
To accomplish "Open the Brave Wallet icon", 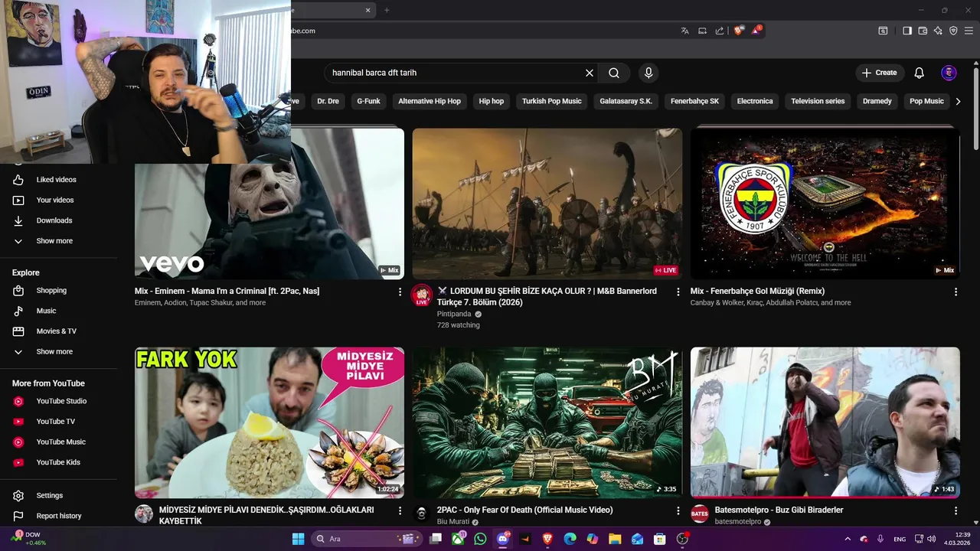I will pos(923,31).
